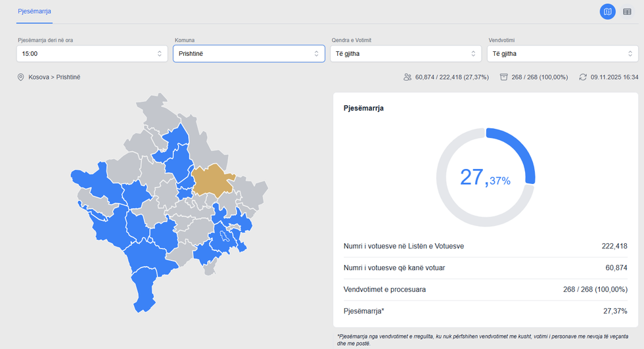Click the location pin icon beside Kosova
Image resolution: width=644 pixels, height=349 pixels.
[x=21, y=78]
